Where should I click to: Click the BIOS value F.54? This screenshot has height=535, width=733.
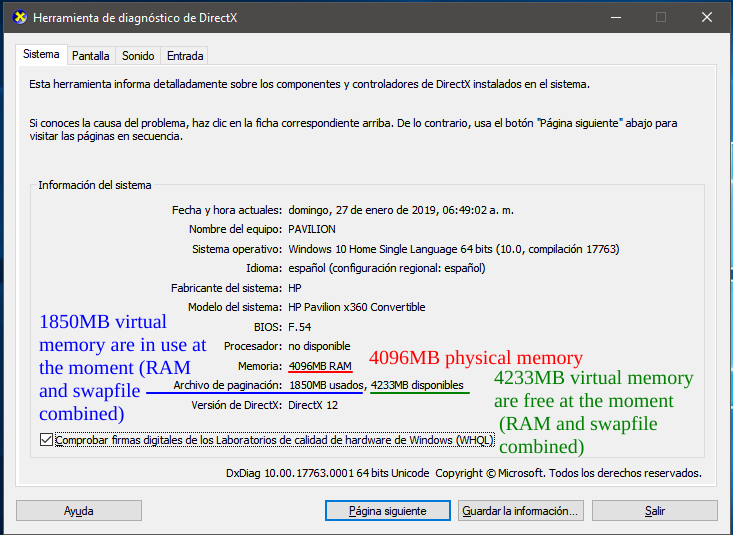pyautogui.click(x=300, y=327)
